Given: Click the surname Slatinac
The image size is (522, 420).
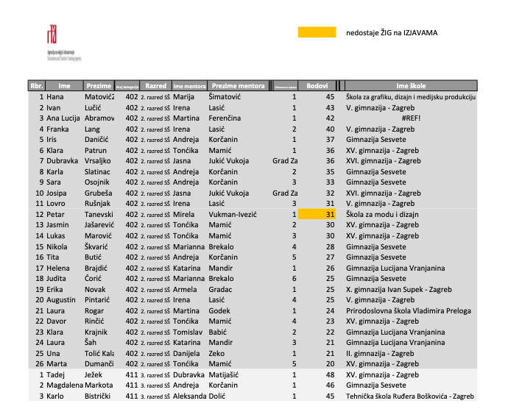Looking at the screenshot, I should (x=97, y=171).
